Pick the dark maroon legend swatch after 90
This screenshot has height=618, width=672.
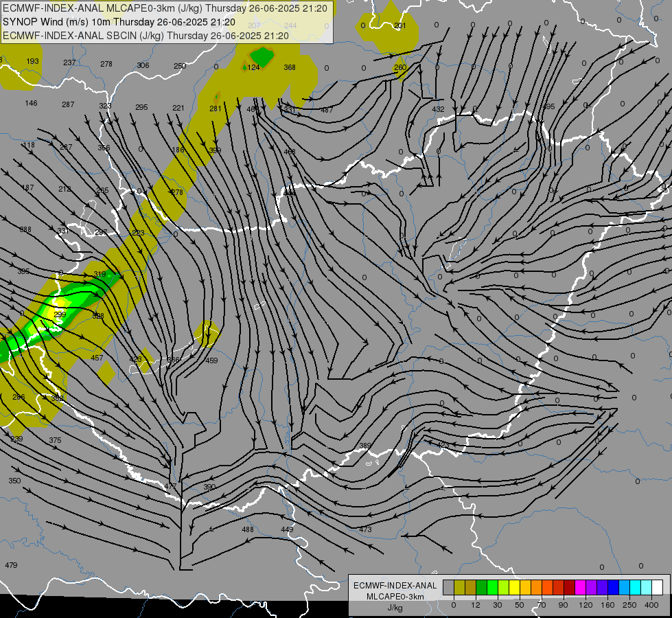point(570,587)
